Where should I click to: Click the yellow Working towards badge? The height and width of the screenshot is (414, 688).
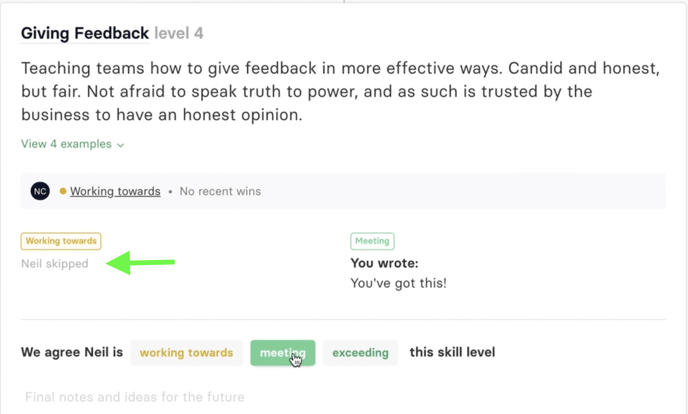(x=61, y=241)
